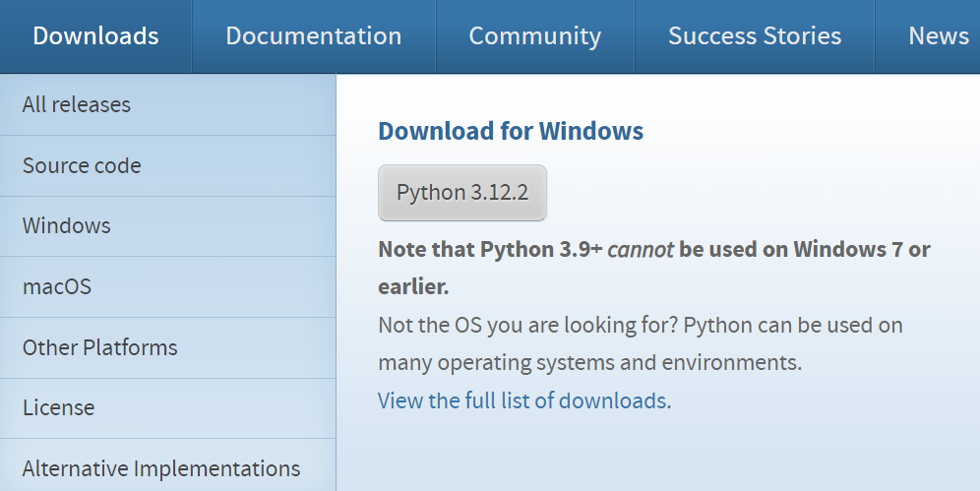Open the News menu tab
The image size is (980, 491).
coord(928,36)
